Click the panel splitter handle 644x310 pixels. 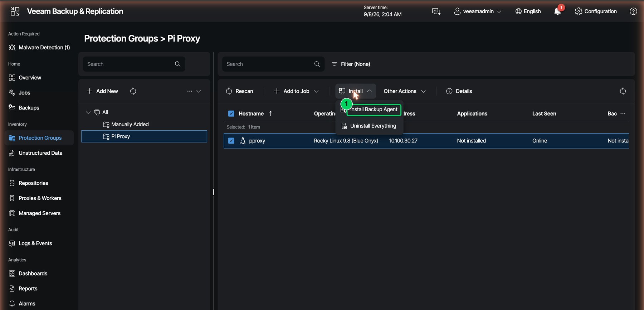pyautogui.click(x=214, y=192)
